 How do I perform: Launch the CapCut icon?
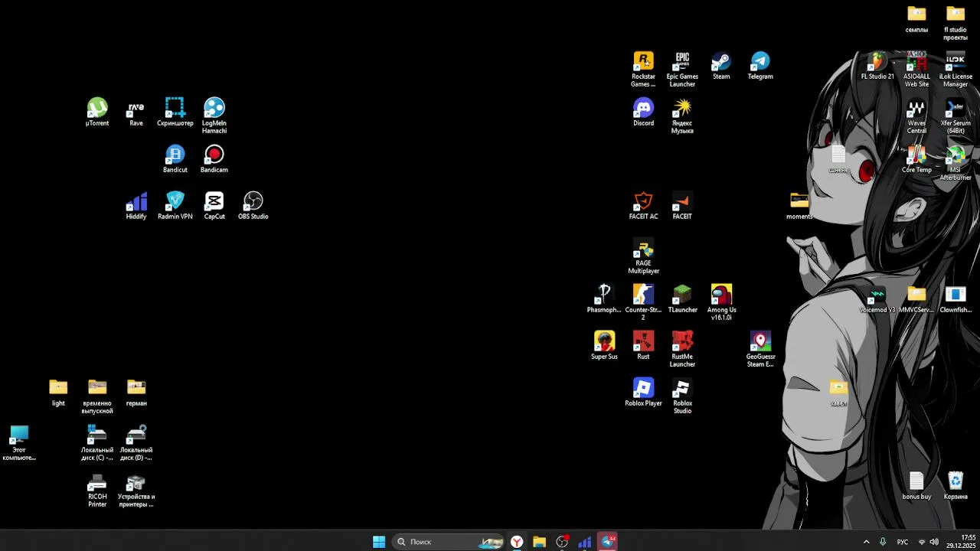(x=214, y=205)
